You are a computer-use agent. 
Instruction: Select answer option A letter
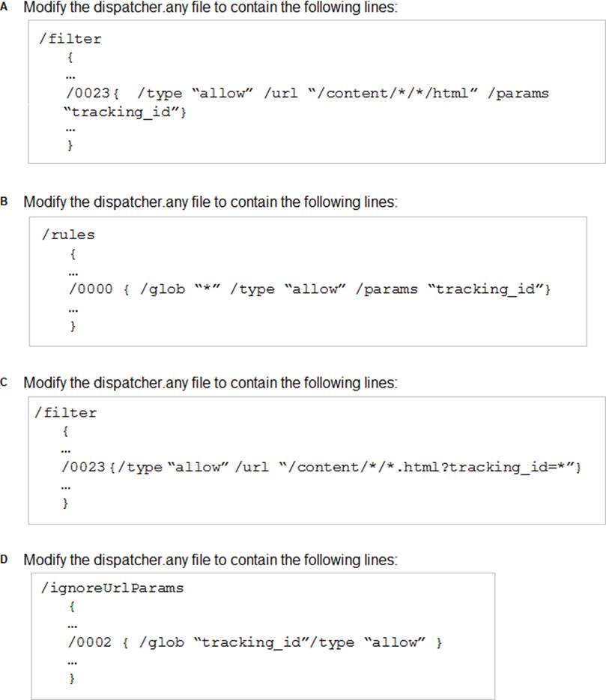click(x=4, y=7)
